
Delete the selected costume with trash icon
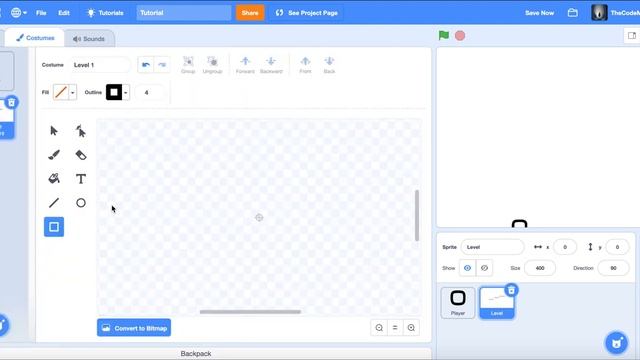click(11, 102)
